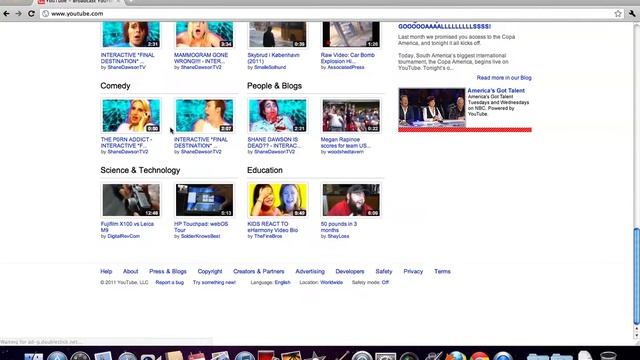Open the Safety footer link

pyautogui.click(x=384, y=271)
